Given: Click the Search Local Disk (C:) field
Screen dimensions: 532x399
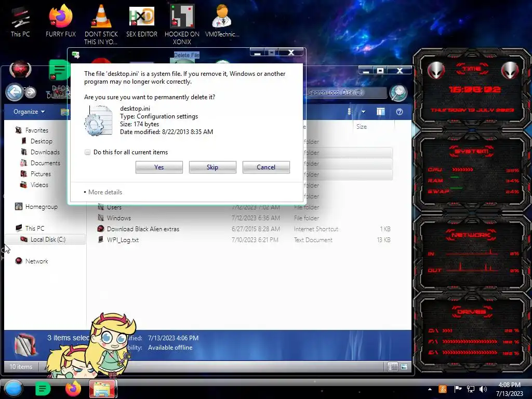Looking at the screenshot, I should (x=346, y=92).
